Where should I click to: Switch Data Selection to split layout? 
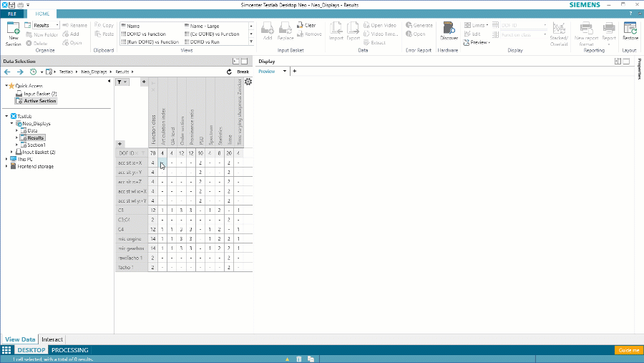coord(236,62)
